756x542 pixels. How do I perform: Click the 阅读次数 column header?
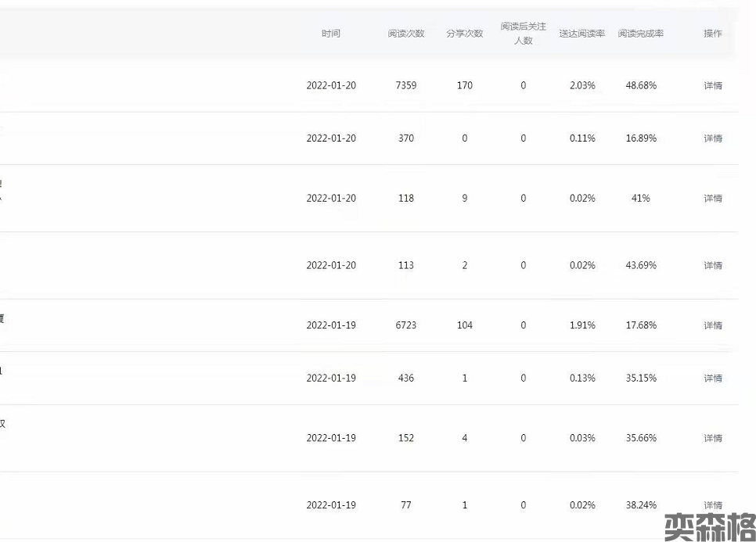tap(405, 34)
